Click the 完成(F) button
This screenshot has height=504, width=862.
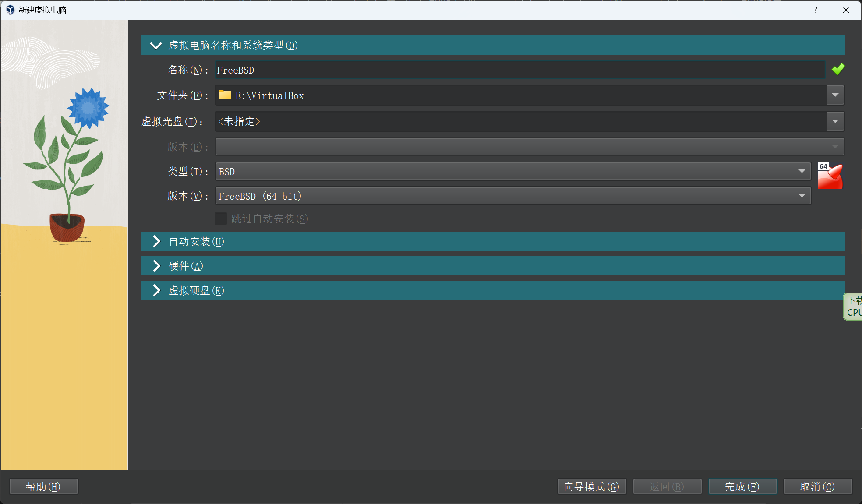pos(742,486)
